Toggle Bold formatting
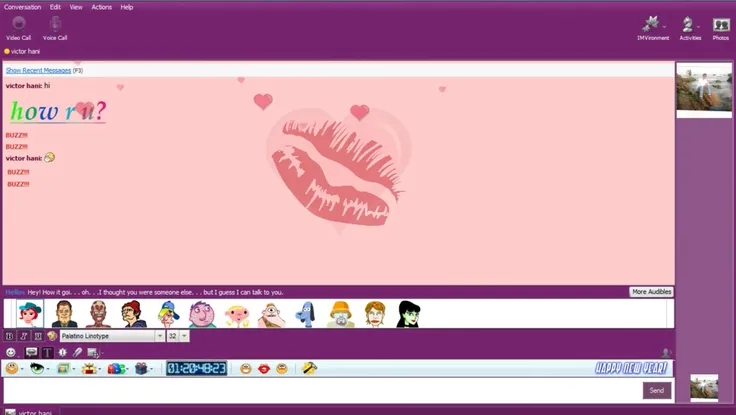 click(x=9, y=336)
